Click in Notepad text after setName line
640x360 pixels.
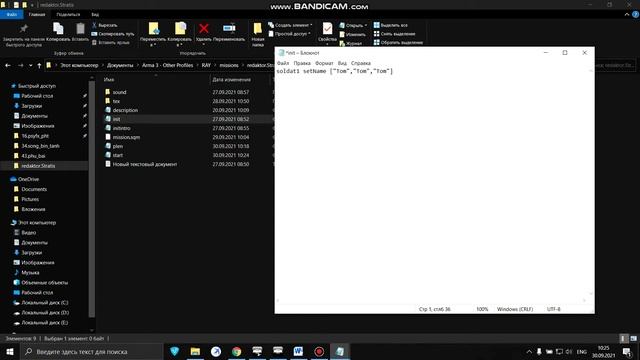pyautogui.click(x=393, y=71)
